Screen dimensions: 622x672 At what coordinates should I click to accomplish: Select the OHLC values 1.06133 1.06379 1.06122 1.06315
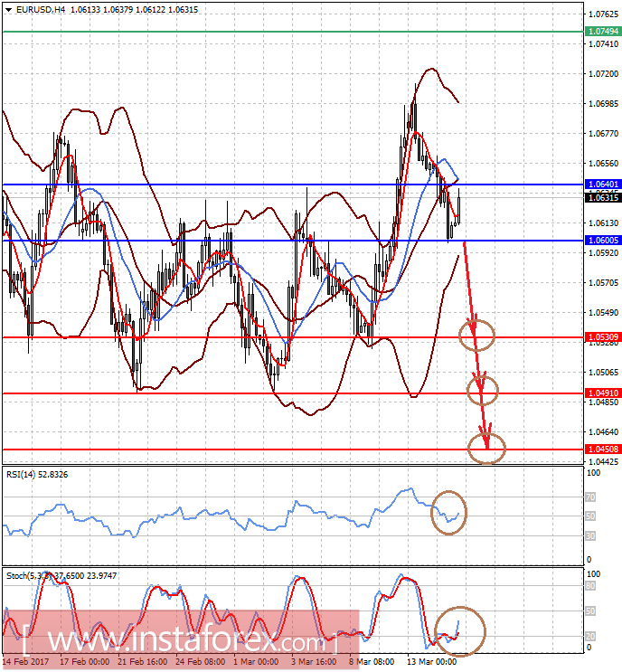(x=134, y=9)
